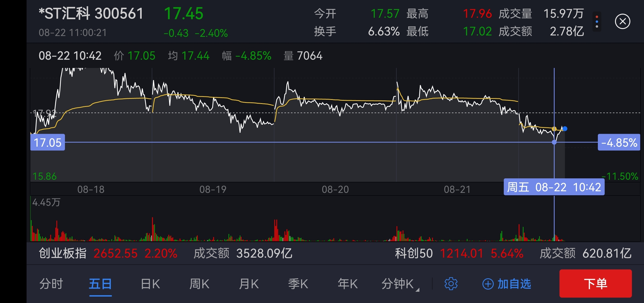
Task: Add stock to watchlist with 加自选
Action: pyautogui.click(x=507, y=284)
